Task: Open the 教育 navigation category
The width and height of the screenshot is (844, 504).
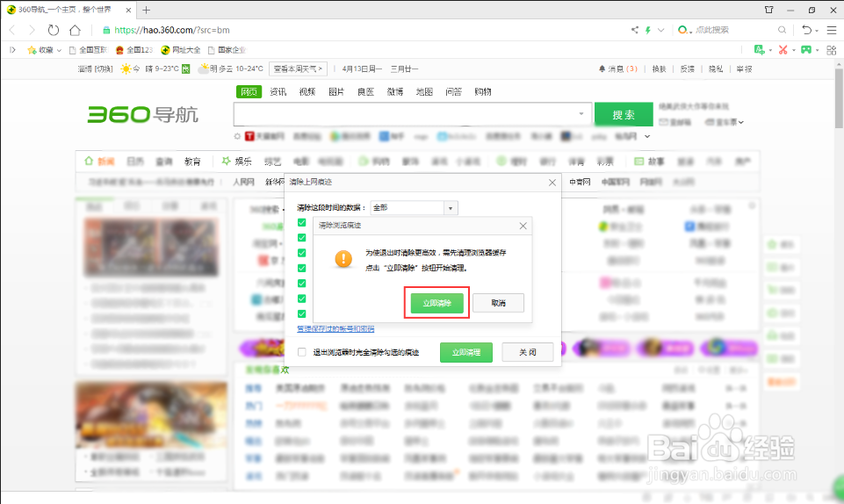Action: [192, 161]
